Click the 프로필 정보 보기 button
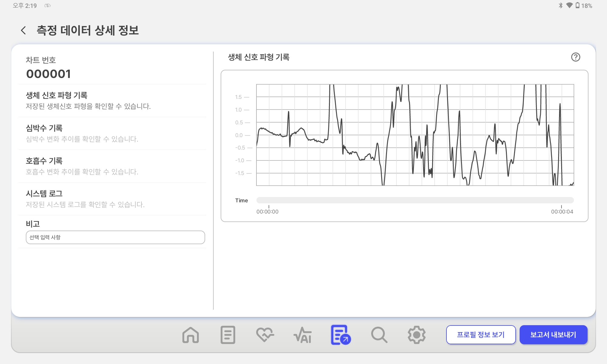The image size is (607, 364). coord(481,335)
